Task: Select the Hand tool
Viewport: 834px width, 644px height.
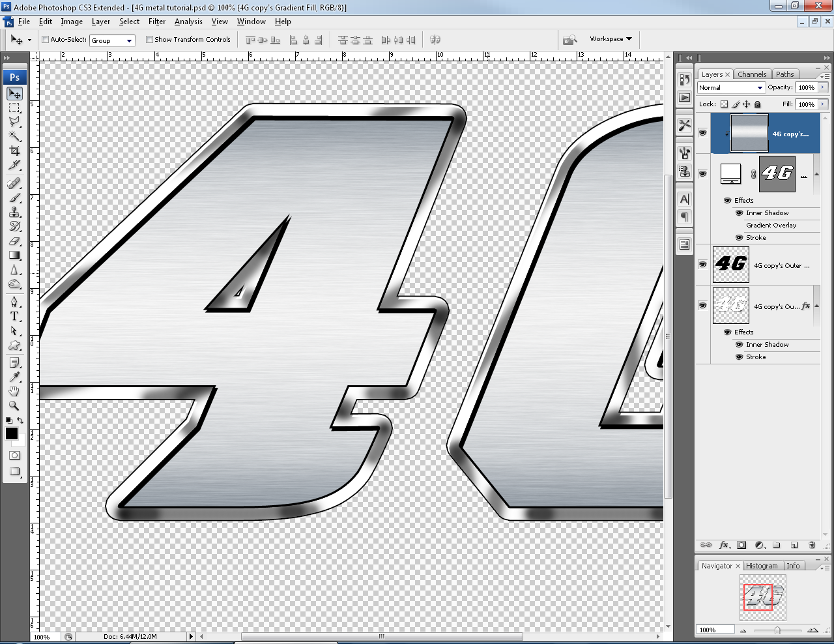Action: 14,391
